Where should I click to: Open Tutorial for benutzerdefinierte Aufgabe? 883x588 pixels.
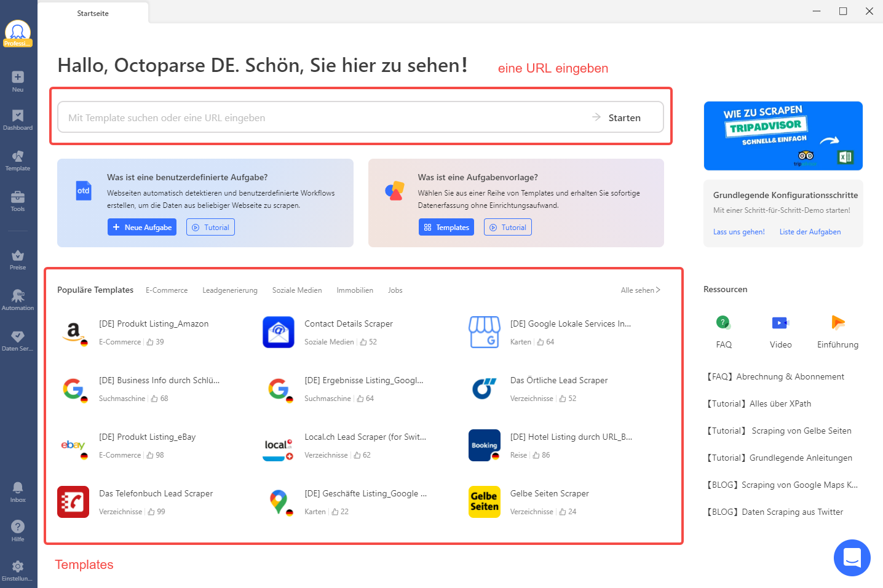(210, 227)
